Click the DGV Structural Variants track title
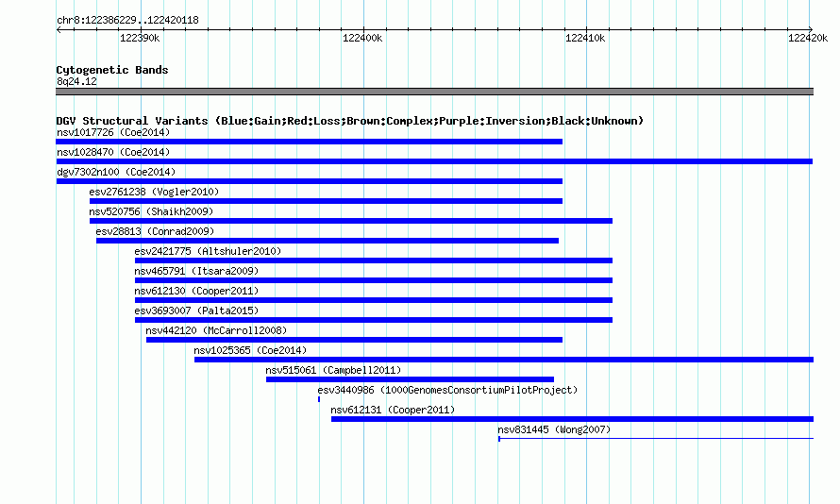Viewport: 840px width, 504px height. (x=349, y=121)
